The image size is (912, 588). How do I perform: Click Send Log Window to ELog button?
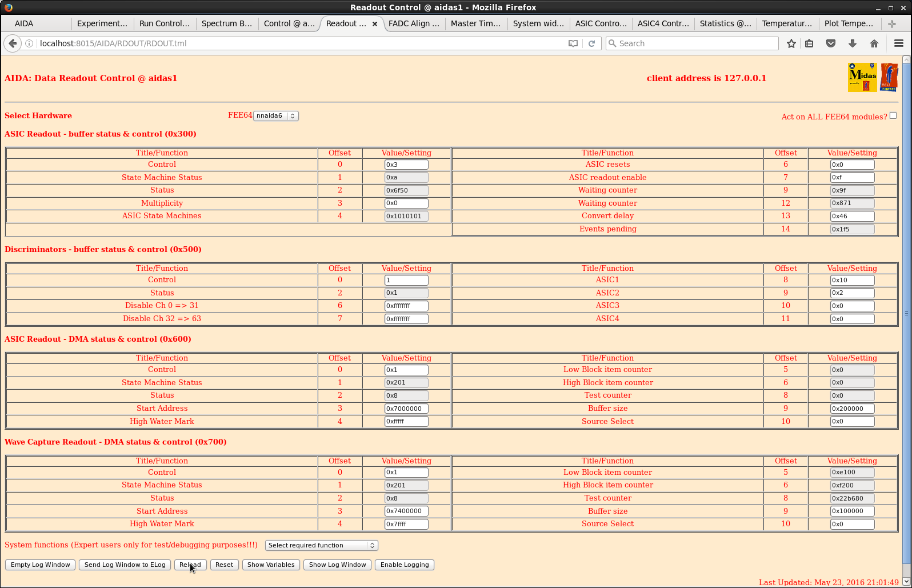(125, 565)
